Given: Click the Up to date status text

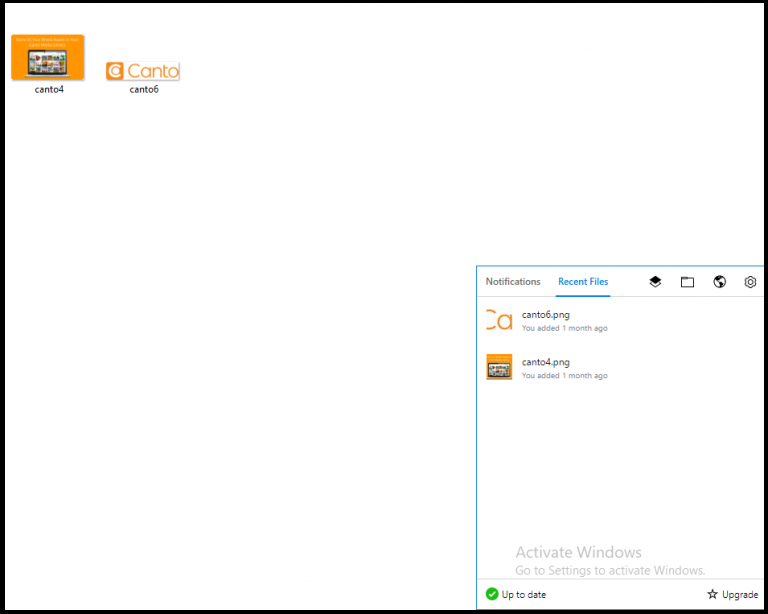Looking at the screenshot, I should pos(524,594).
